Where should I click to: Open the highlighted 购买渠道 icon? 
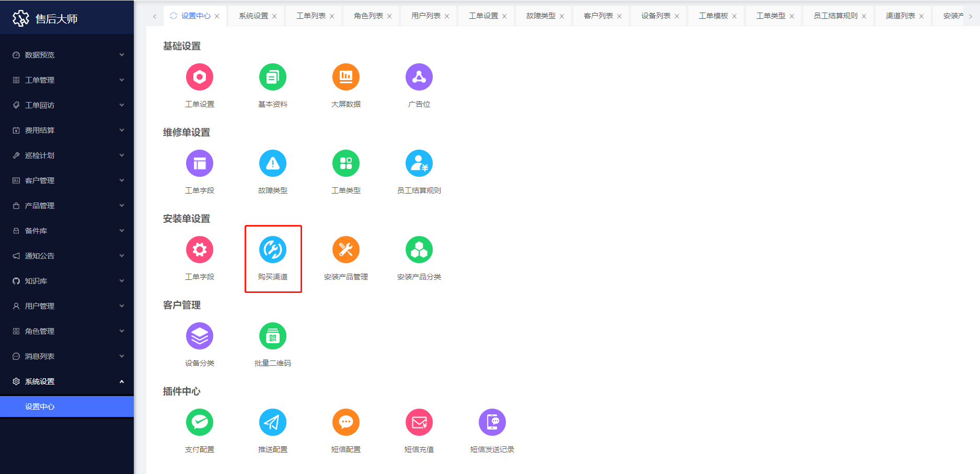(273, 250)
